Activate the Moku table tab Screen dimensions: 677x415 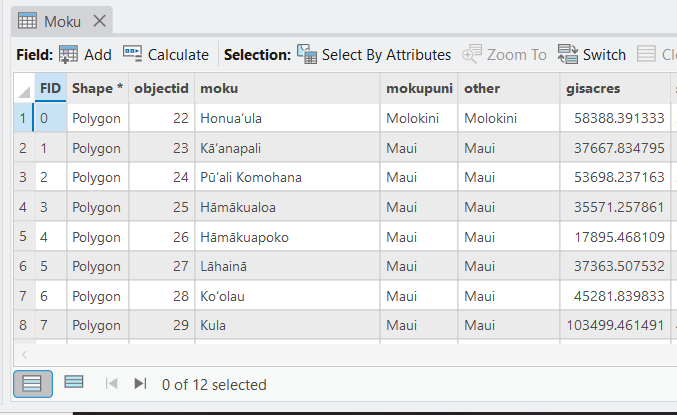click(x=62, y=21)
